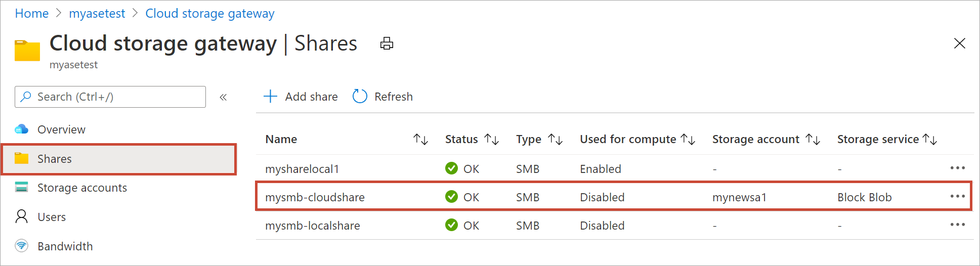The height and width of the screenshot is (266, 980).
Task: Open the Overview cloud icon item
Action: 21,129
